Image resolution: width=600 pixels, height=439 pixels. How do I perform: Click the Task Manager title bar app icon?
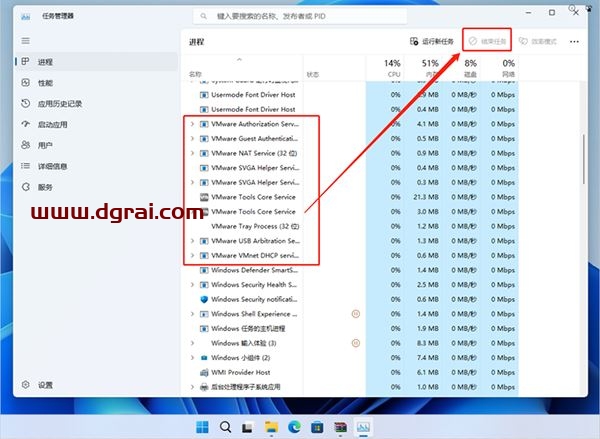coord(26,16)
